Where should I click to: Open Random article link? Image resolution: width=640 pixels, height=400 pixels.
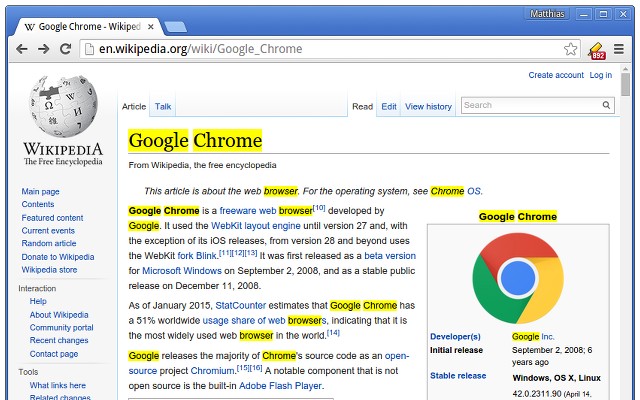coord(49,243)
